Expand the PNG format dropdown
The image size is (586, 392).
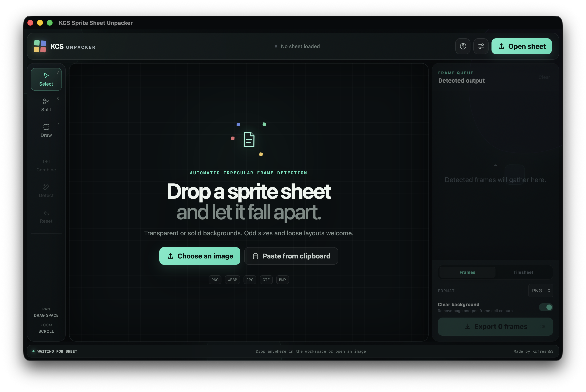[x=541, y=290]
